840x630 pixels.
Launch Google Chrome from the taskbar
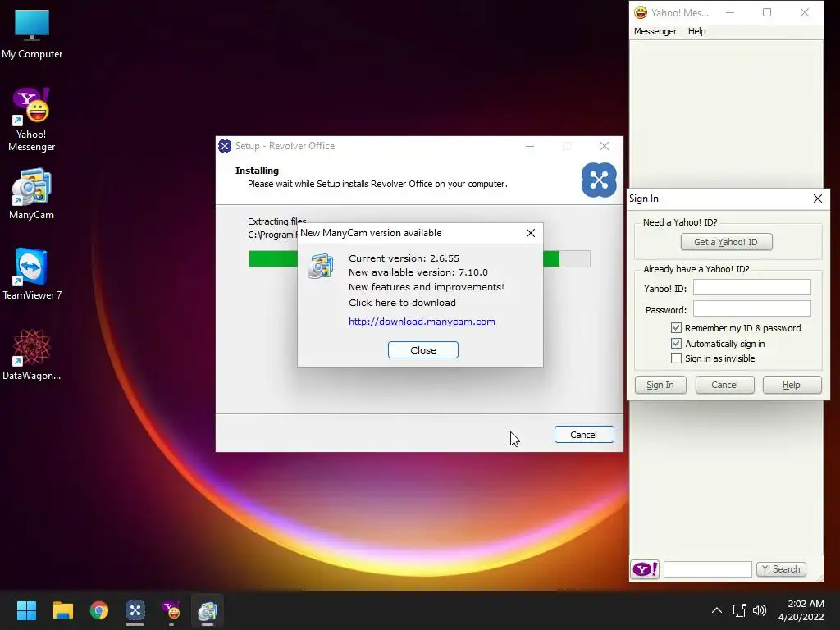(x=99, y=610)
